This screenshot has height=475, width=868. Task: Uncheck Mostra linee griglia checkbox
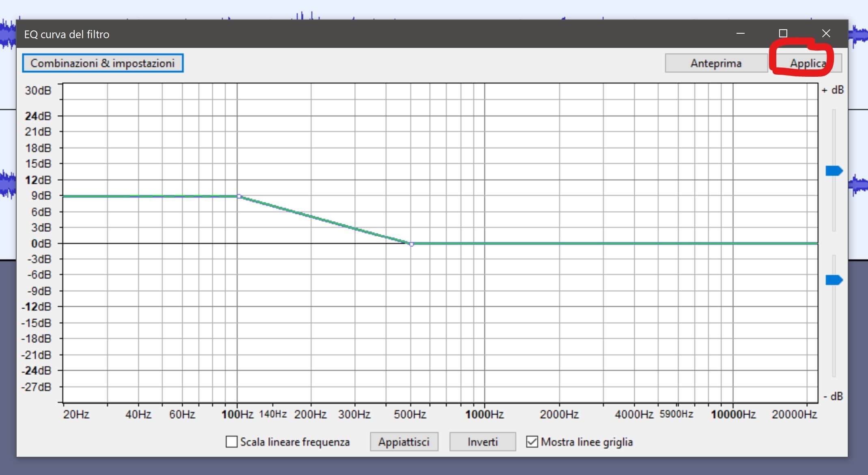(532, 442)
